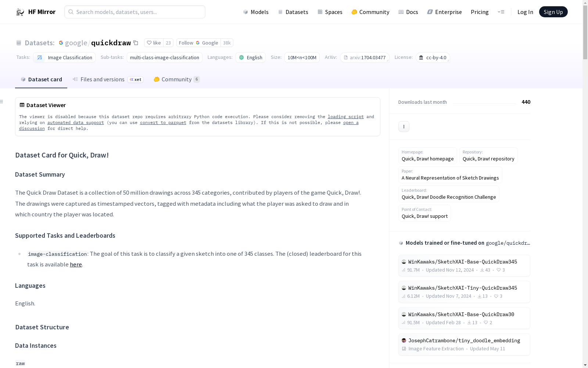The height and width of the screenshot is (368, 588).
Task: Focus the search models and datasets field
Action: tap(135, 12)
